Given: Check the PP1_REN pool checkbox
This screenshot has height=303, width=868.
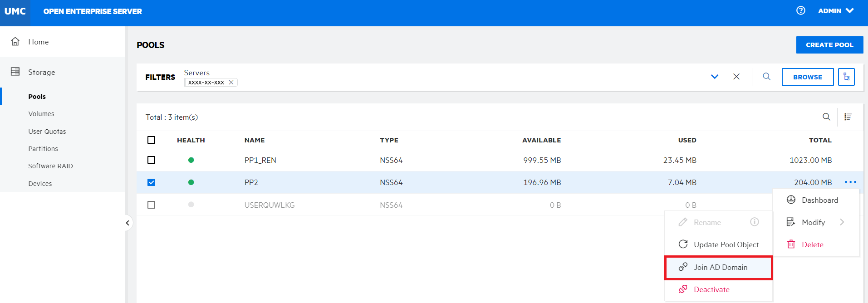Looking at the screenshot, I should pos(152,160).
